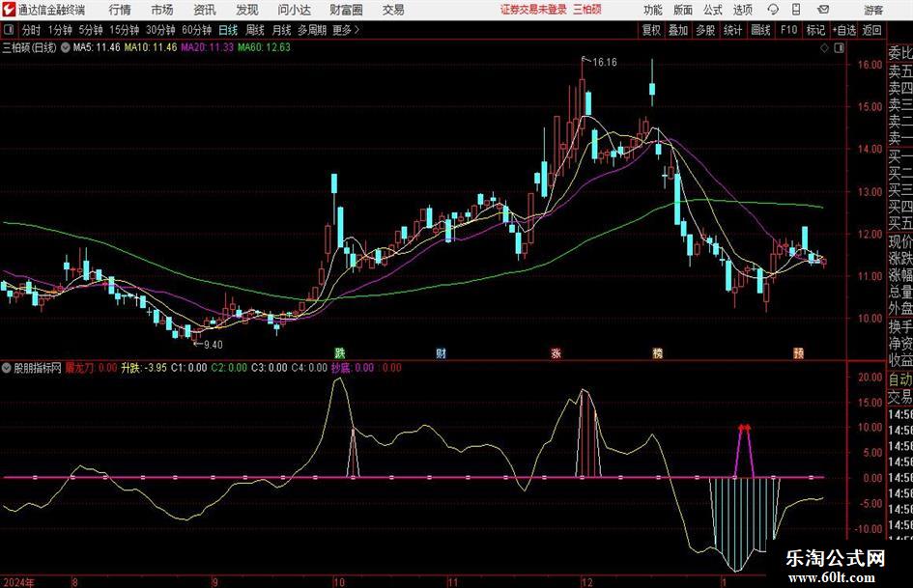Click the 交易 label in right sidebar
913x588 pixels.
900,397
